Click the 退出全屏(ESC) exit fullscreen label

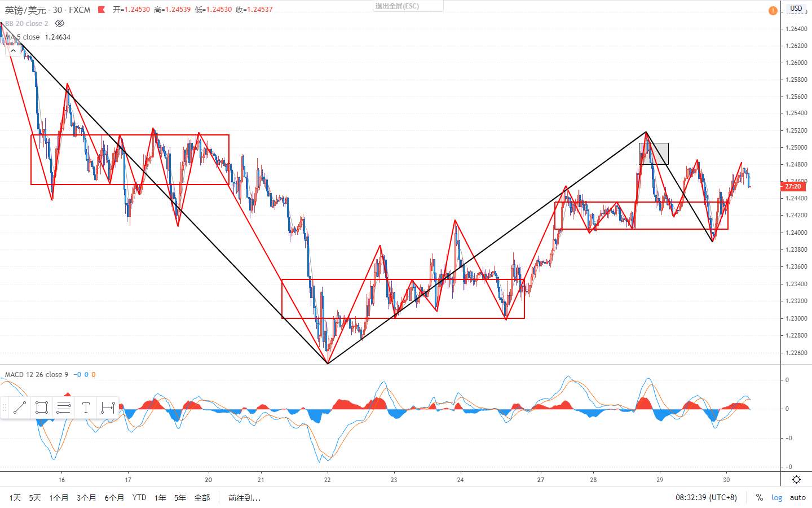click(x=398, y=6)
